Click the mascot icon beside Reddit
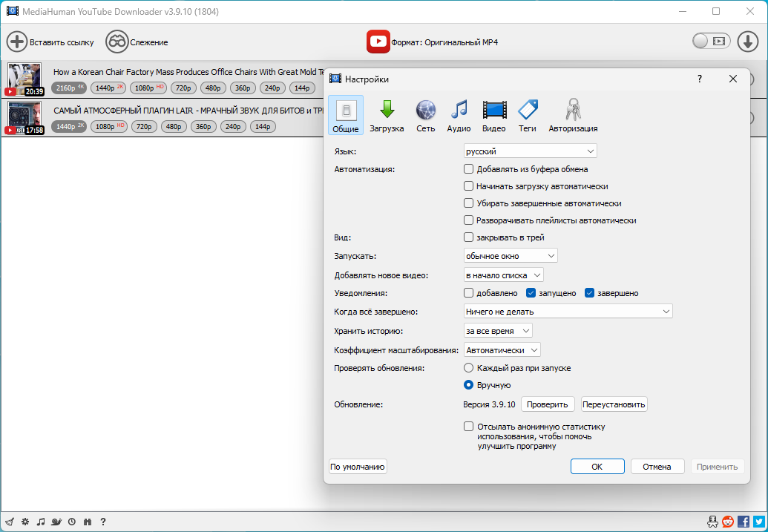768x532 pixels. pyautogui.click(x=713, y=521)
